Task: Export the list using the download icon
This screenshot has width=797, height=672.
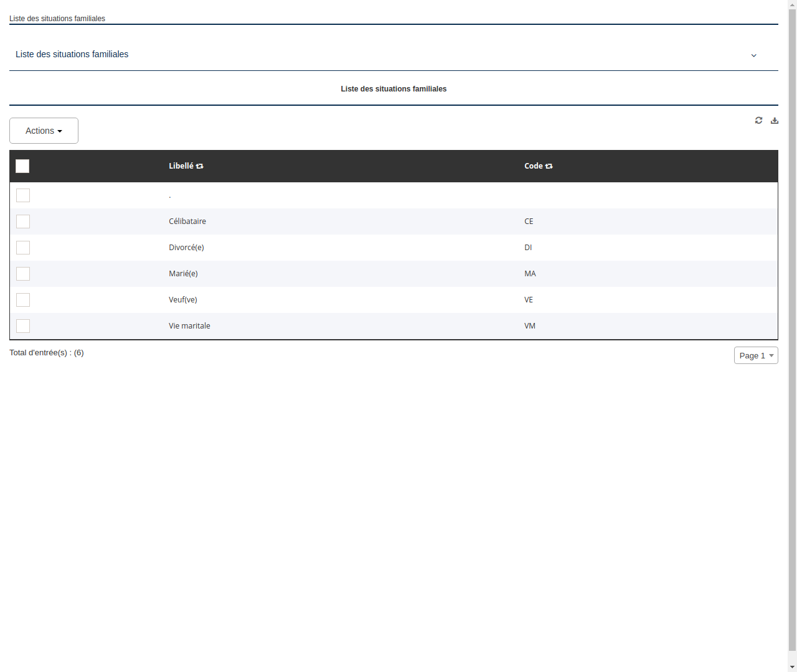Action: [x=775, y=120]
